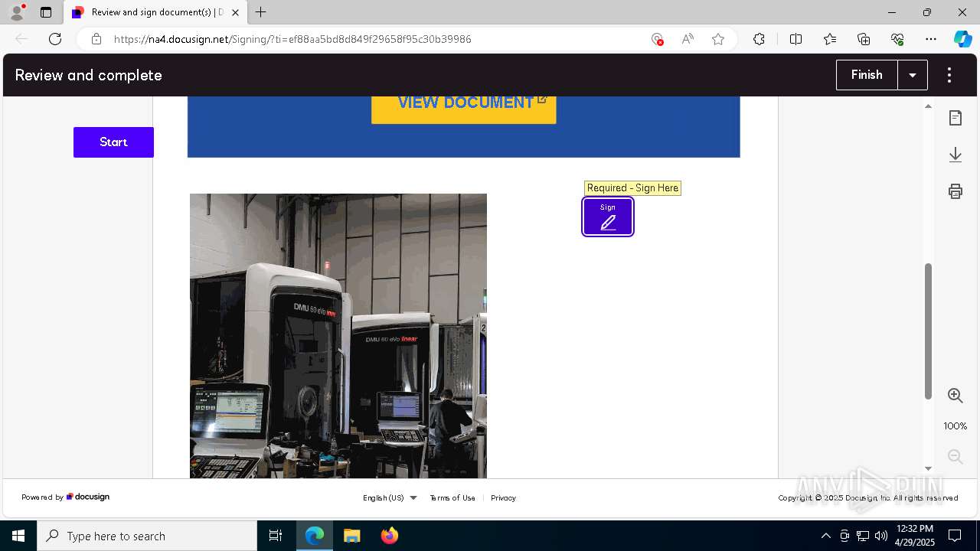Open Browser essentials heart icon

pyautogui.click(x=897, y=39)
